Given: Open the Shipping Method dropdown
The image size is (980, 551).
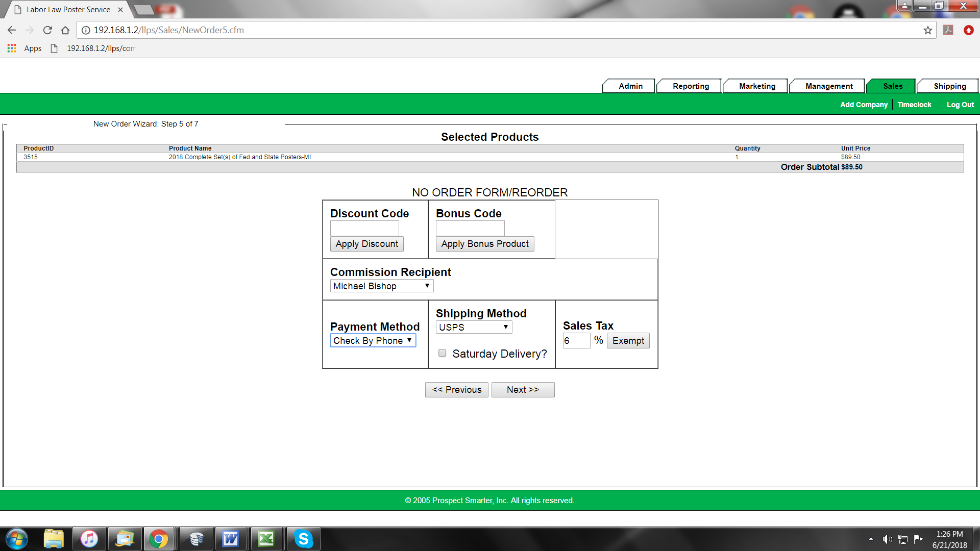Looking at the screenshot, I should (x=473, y=328).
